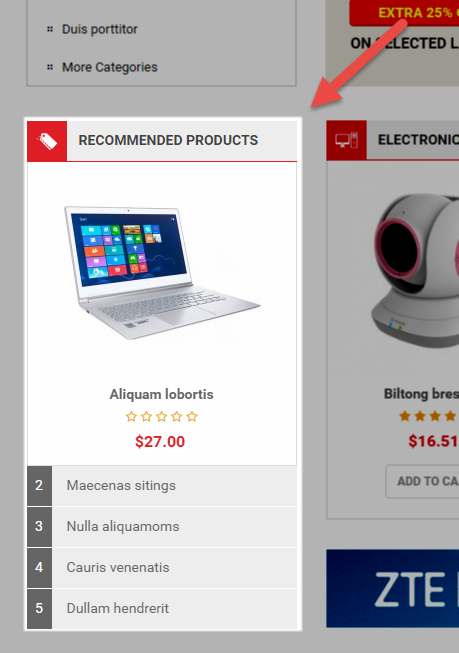Rate Aliquam lobortis one star
This screenshot has height=653, width=459.
click(131, 416)
